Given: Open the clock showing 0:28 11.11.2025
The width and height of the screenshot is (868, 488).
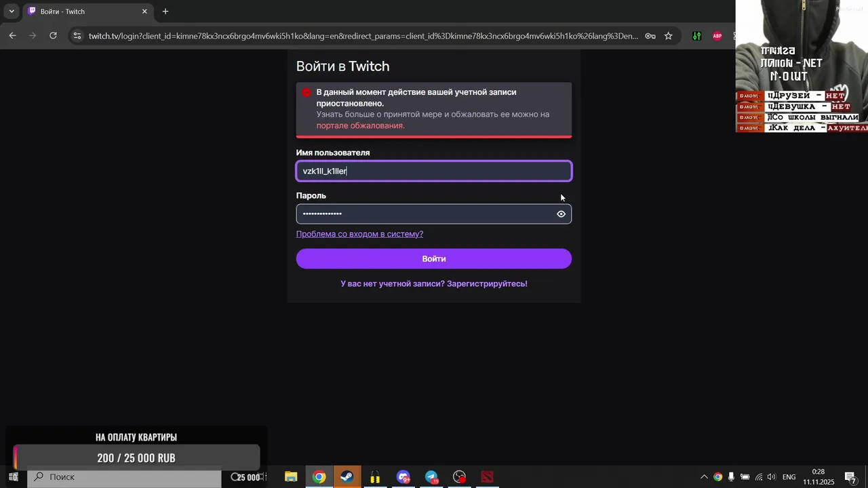Looking at the screenshot, I should point(818,477).
